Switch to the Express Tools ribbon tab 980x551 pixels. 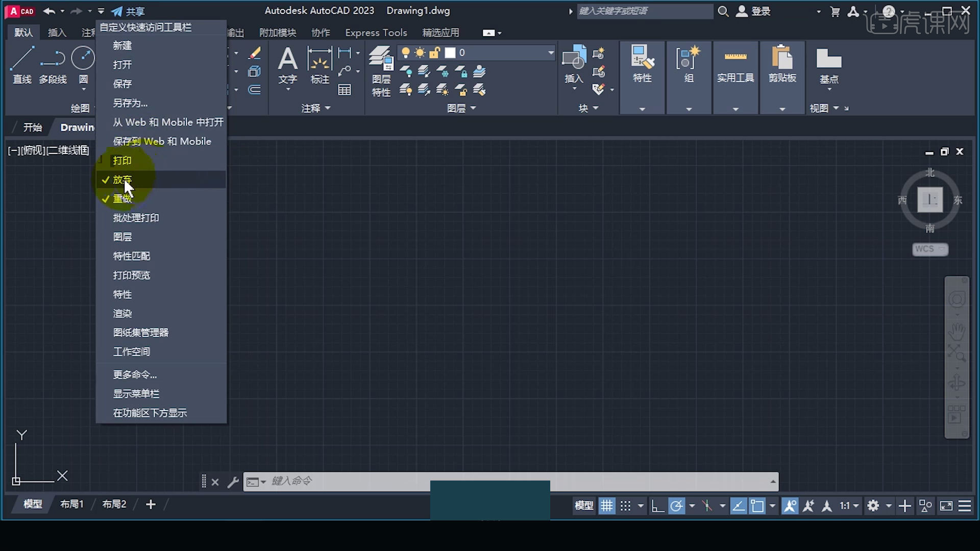coord(376,33)
